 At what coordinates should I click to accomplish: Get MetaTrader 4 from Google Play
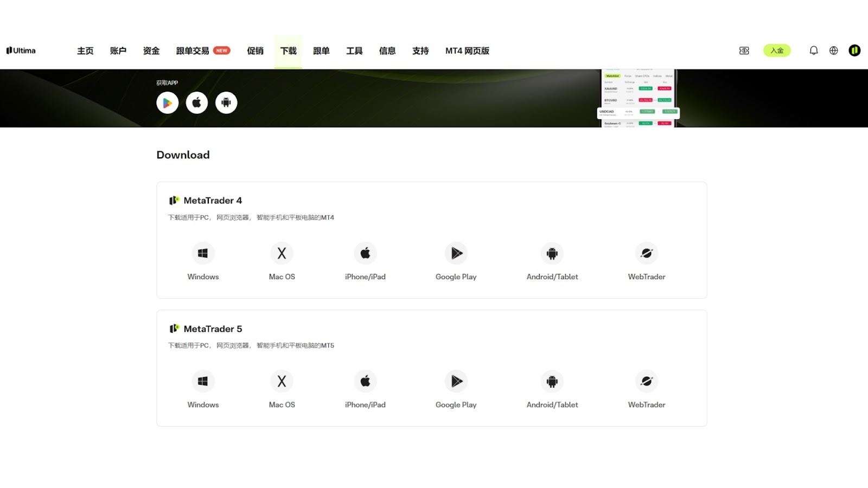tap(456, 253)
